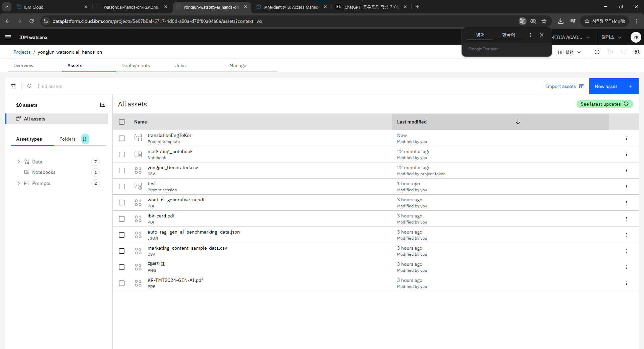
Task: Check the translationEngToKor asset checkbox
Action: pos(122,138)
